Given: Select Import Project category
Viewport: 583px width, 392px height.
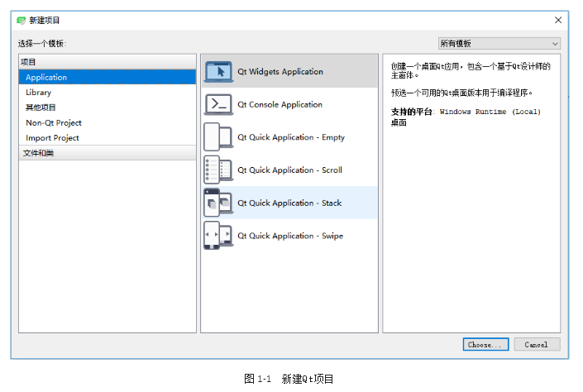Looking at the screenshot, I should [x=108, y=137].
